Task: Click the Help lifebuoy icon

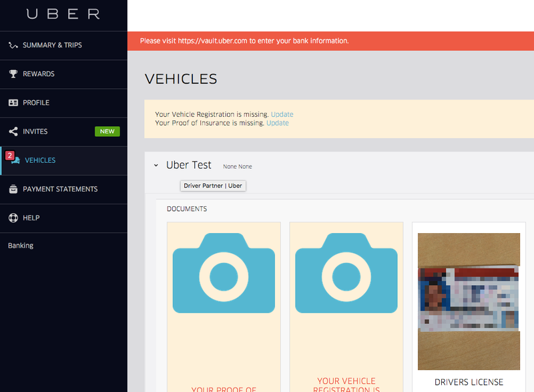Action: (x=13, y=218)
